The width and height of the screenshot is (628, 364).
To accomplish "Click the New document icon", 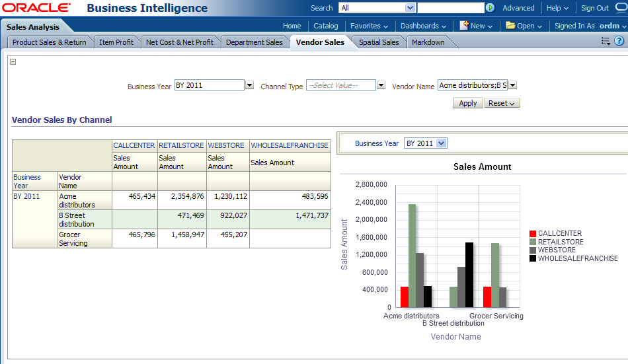I will pyautogui.click(x=464, y=25).
